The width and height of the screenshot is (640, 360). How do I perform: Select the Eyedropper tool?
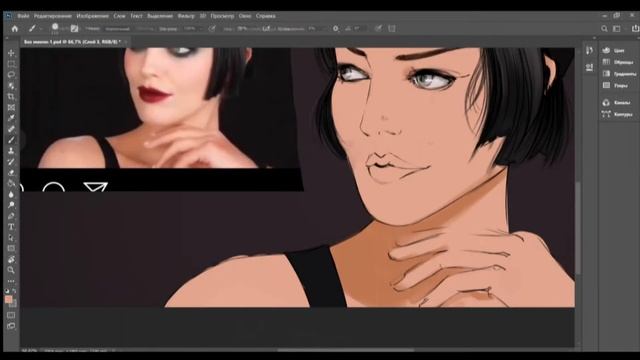[x=11, y=118]
